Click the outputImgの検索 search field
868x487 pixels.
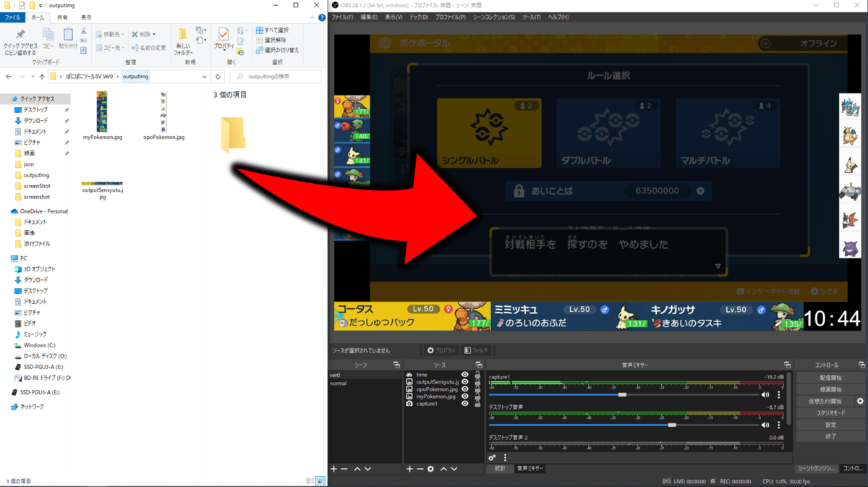point(276,76)
